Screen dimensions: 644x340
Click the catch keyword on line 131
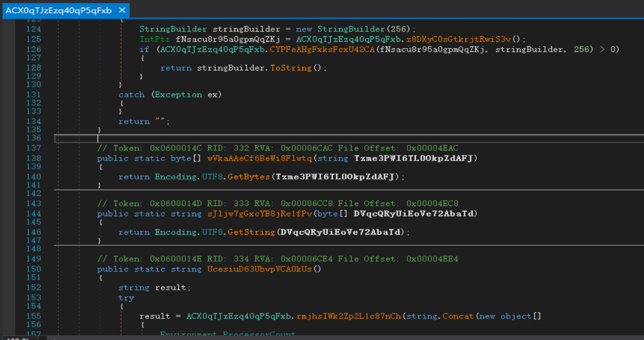(x=131, y=95)
